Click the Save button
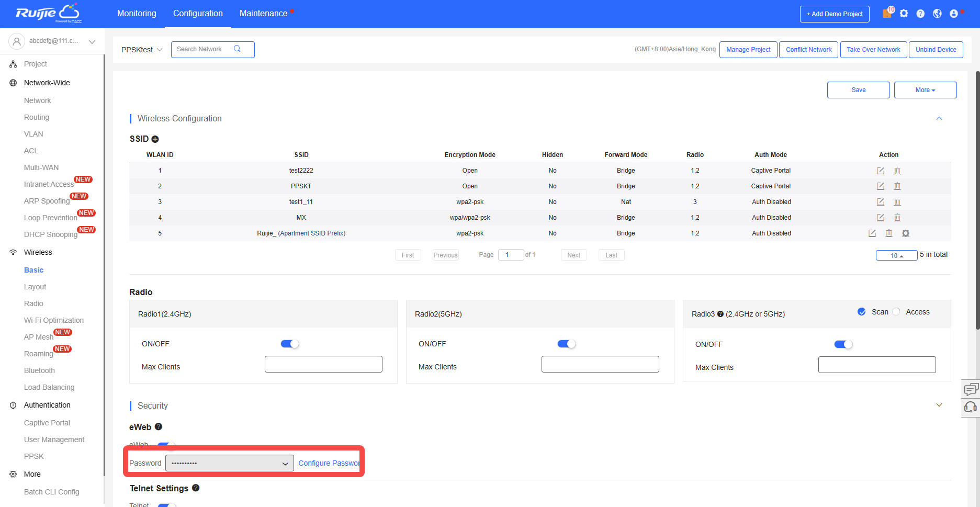The width and height of the screenshot is (980, 507). pyautogui.click(x=858, y=90)
